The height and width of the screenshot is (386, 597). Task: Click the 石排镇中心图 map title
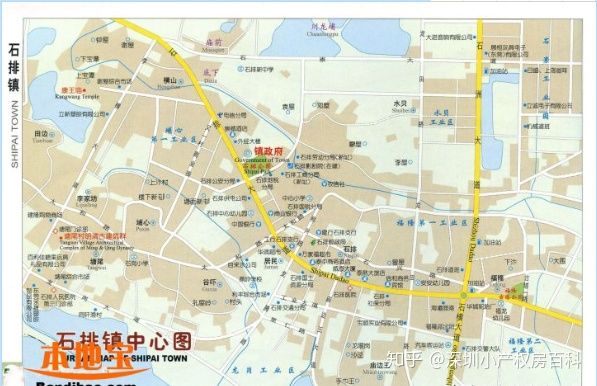(124, 341)
